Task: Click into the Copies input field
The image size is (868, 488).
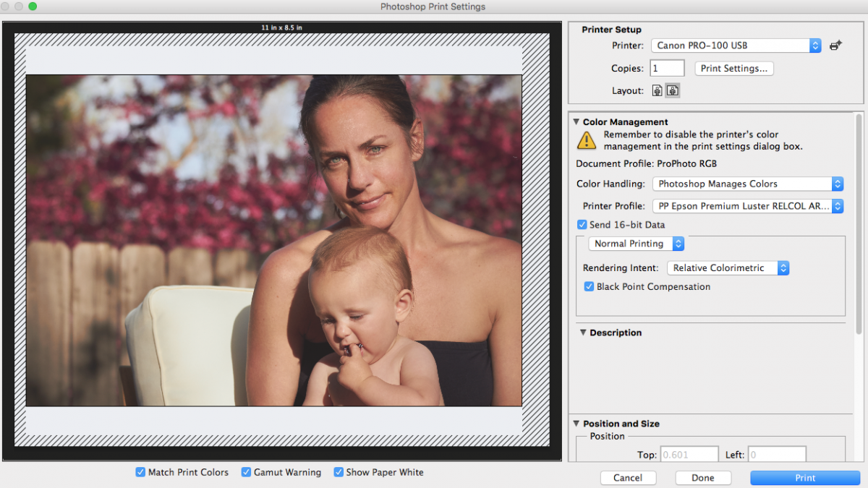Action: click(x=666, y=69)
